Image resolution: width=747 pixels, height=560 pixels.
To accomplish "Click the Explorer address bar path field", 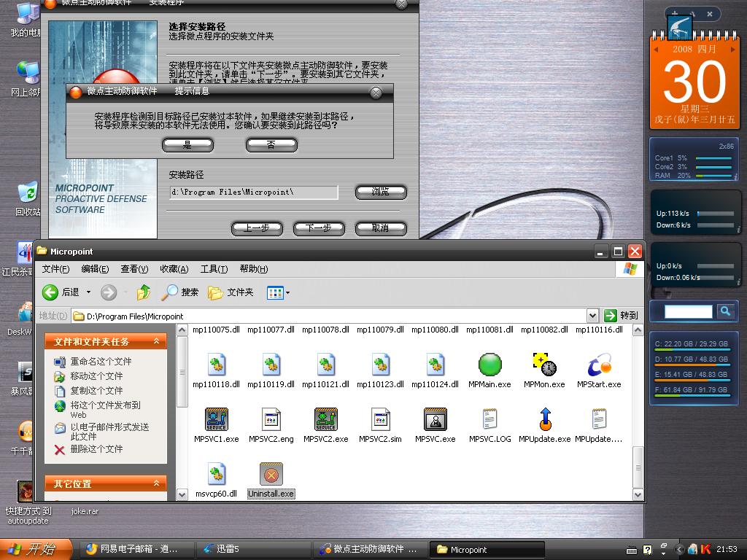I will coord(330,316).
